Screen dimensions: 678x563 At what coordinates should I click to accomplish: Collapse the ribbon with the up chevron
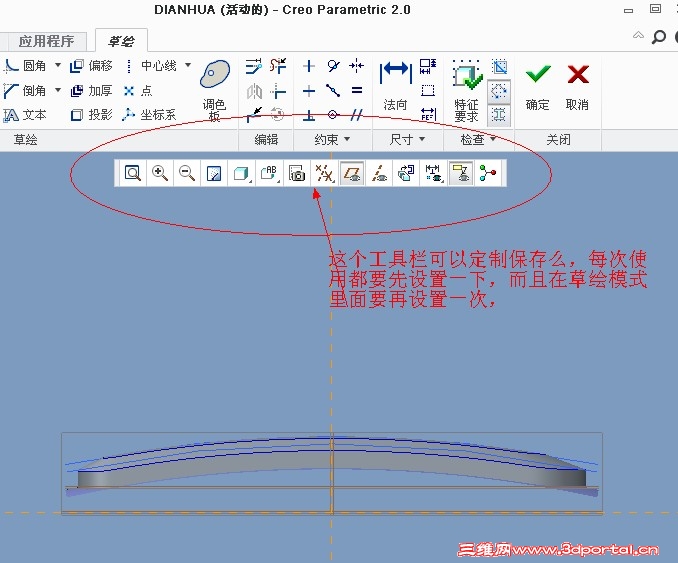(638, 35)
